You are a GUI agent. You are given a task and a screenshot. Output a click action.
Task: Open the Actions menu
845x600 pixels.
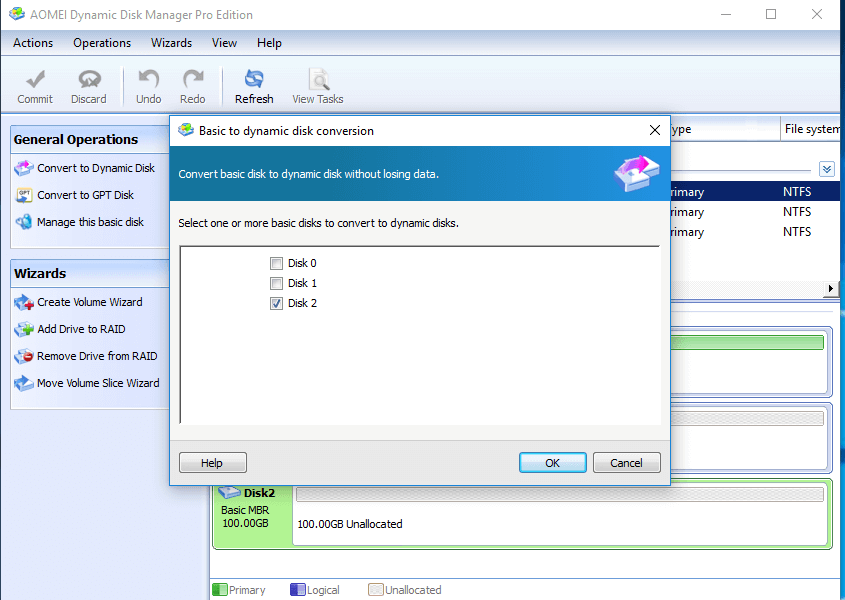[33, 43]
